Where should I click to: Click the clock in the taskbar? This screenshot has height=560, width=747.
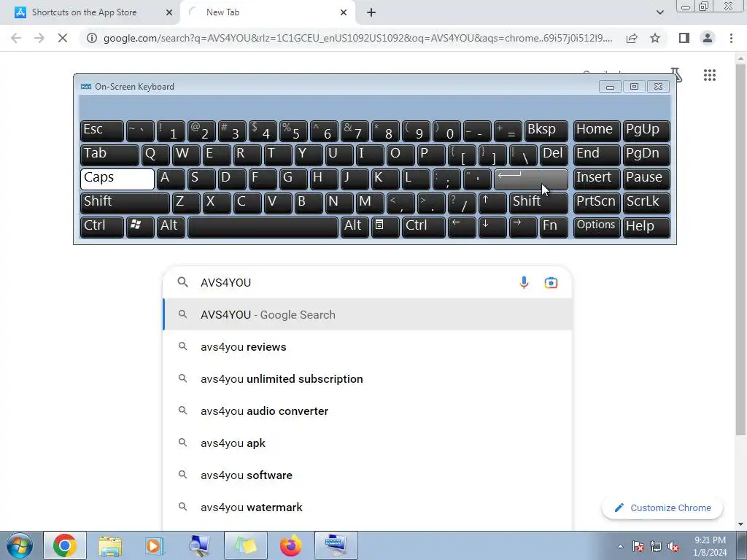(x=710, y=546)
